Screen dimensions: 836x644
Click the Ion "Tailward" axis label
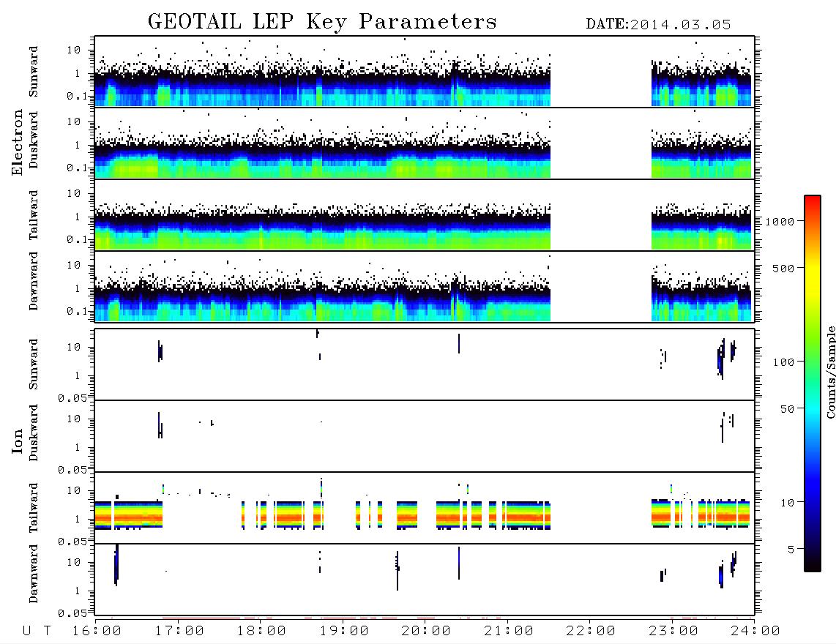tap(34, 508)
